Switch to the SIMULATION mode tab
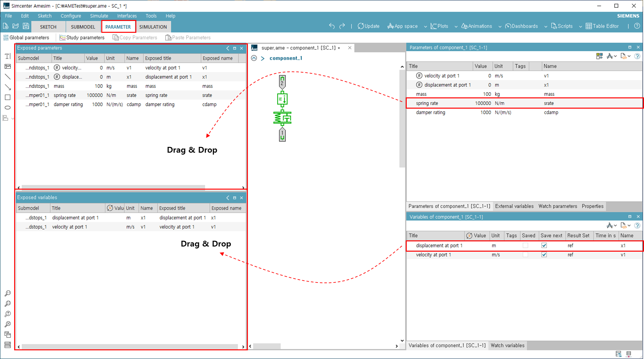 point(153,27)
